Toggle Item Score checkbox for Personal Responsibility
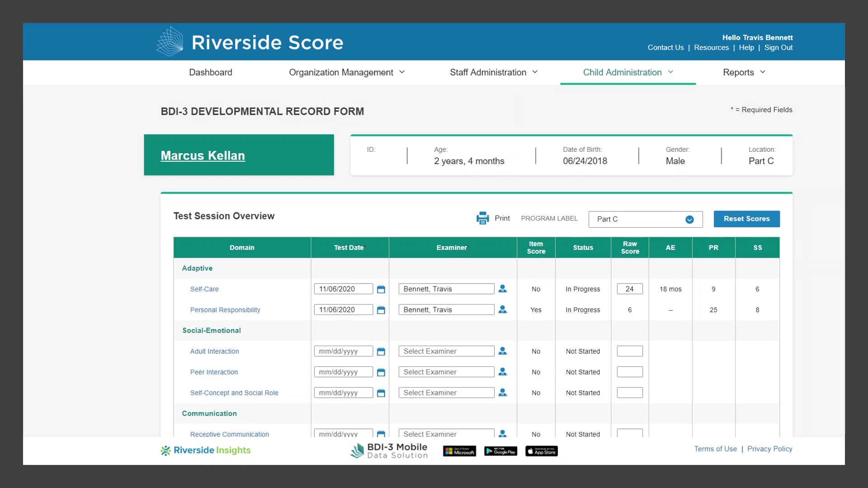 [x=535, y=310]
